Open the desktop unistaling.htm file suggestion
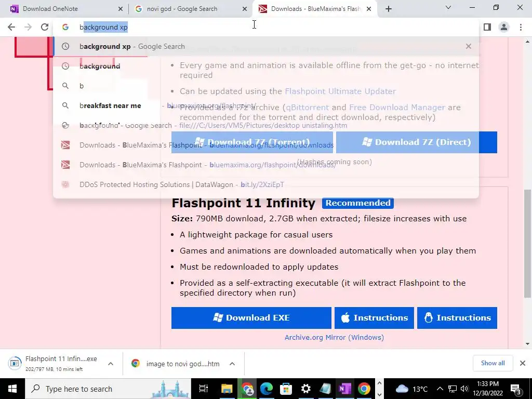Screen dimensions: 532x399 (265, 125)
